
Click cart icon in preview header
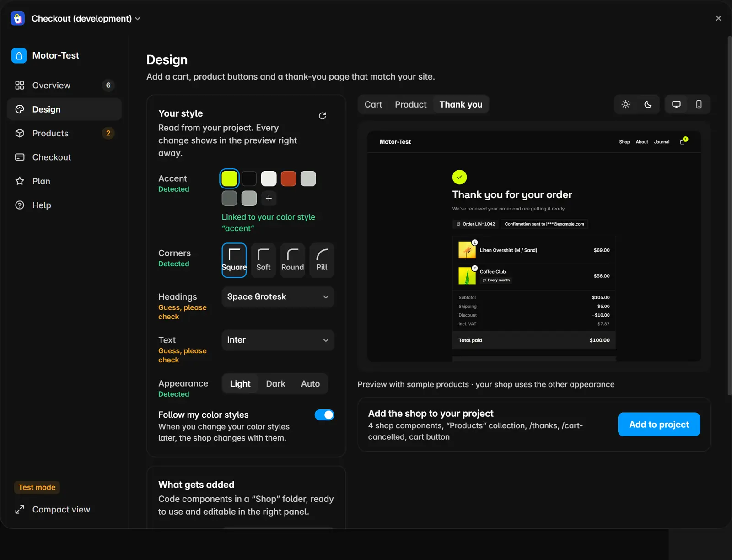[x=684, y=141]
